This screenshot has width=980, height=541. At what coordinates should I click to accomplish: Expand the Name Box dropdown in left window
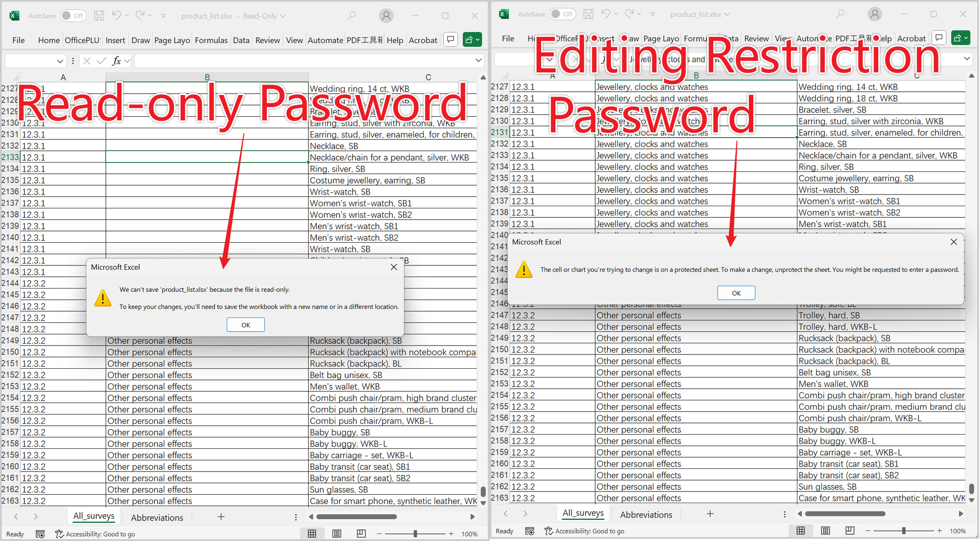click(x=60, y=61)
